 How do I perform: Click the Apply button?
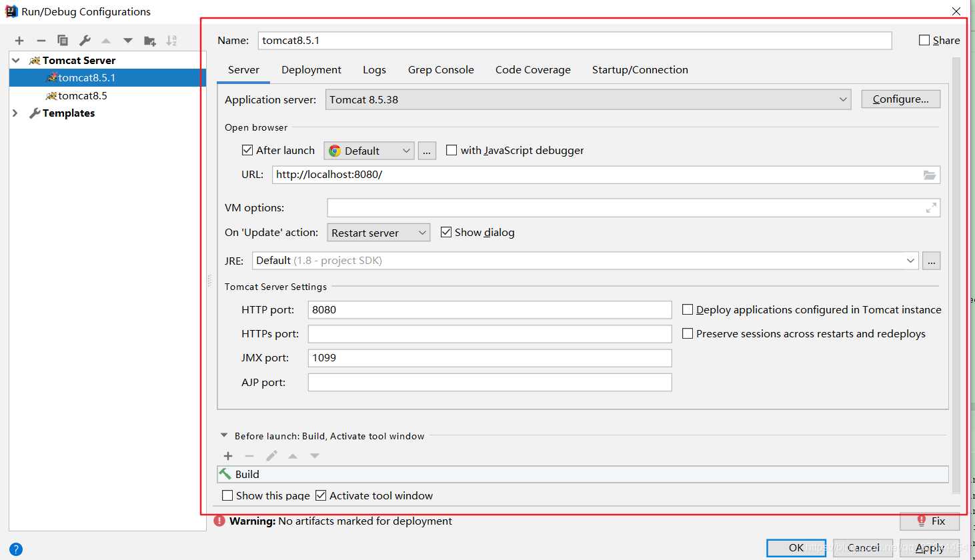click(x=930, y=548)
